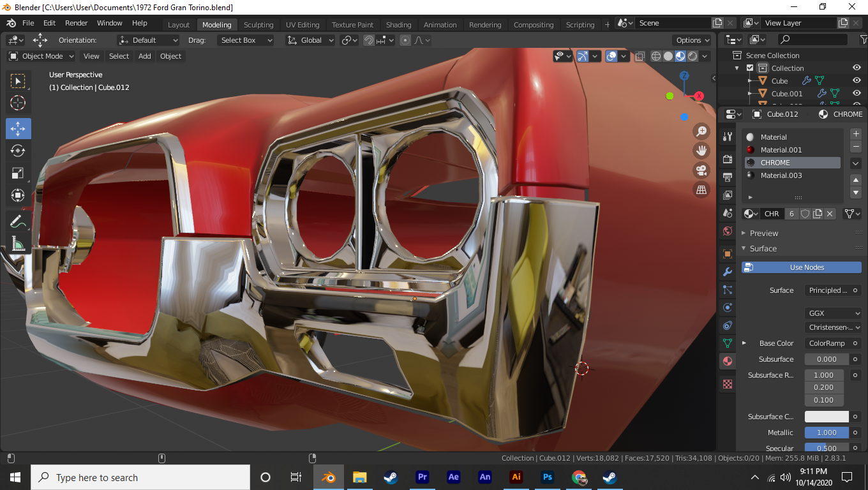The image size is (868, 490).
Task: Open the Christensen subsurface method dropdown
Action: pos(833,327)
